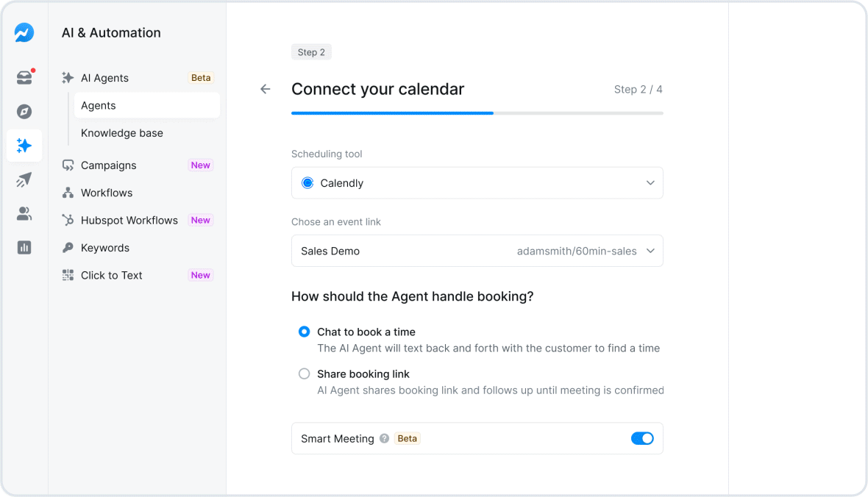Disable the Smart Meeting toggle

(641, 437)
